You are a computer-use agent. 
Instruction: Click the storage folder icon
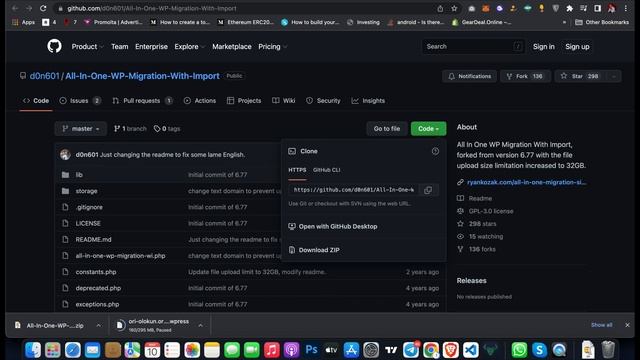(65, 191)
